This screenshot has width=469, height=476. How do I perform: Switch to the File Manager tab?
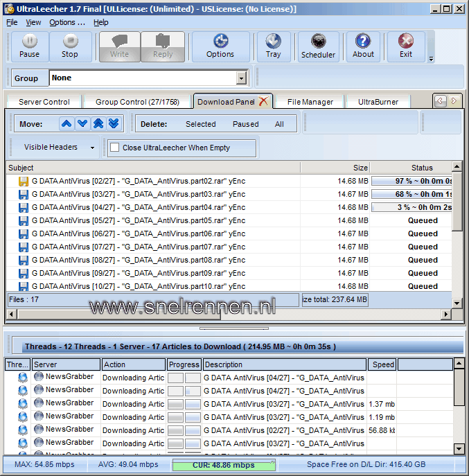[310, 102]
